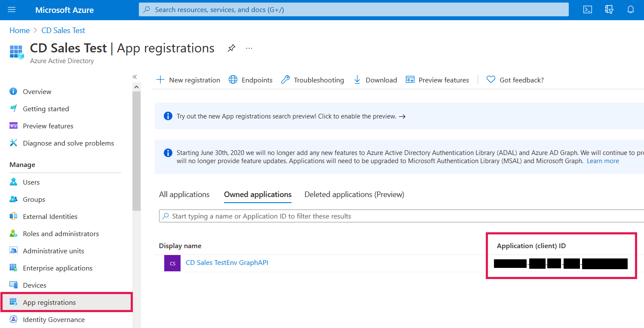Pin the App registrations blade
This screenshot has width=644, height=328.
click(x=231, y=48)
